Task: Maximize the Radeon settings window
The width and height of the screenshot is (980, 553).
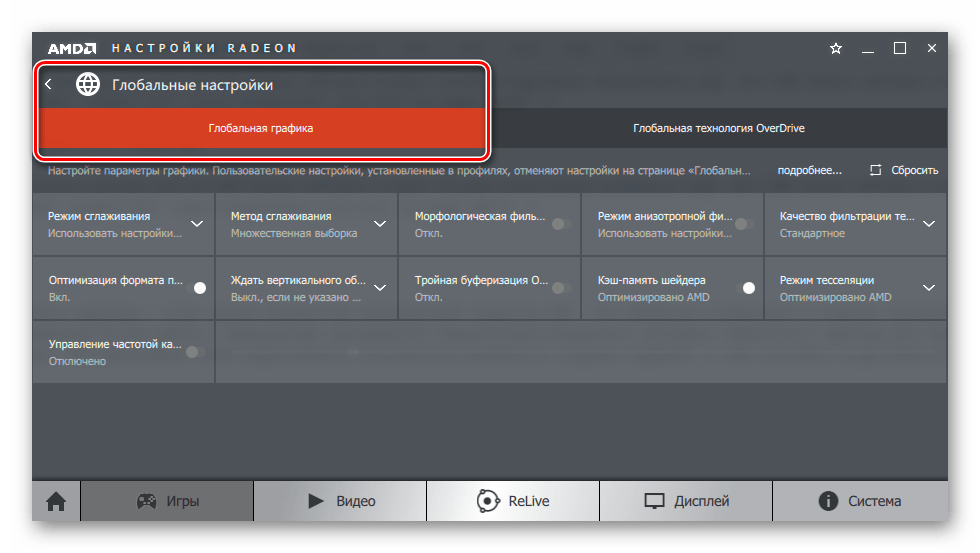Action: point(900,48)
